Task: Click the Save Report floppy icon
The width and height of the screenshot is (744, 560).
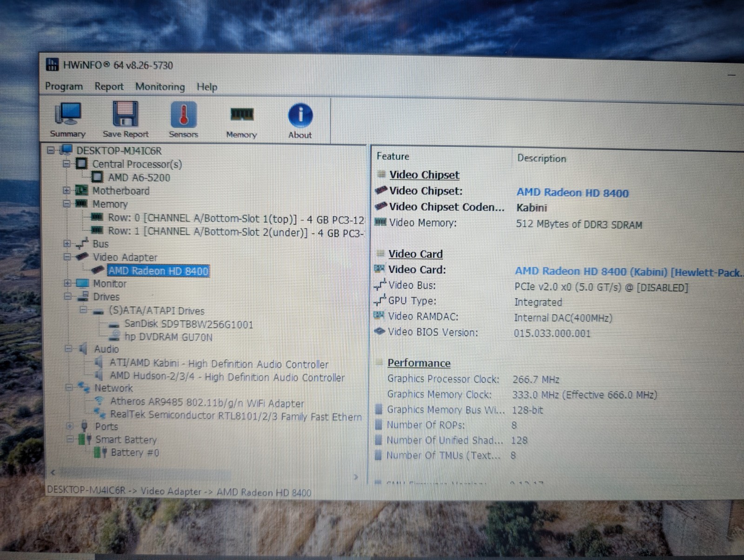Action: (125, 120)
